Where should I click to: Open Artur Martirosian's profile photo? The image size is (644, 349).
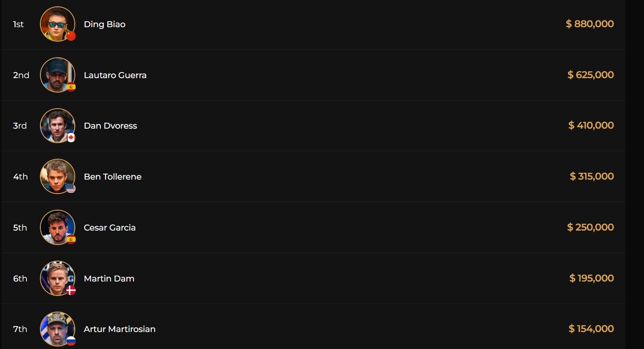coord(57,328)
